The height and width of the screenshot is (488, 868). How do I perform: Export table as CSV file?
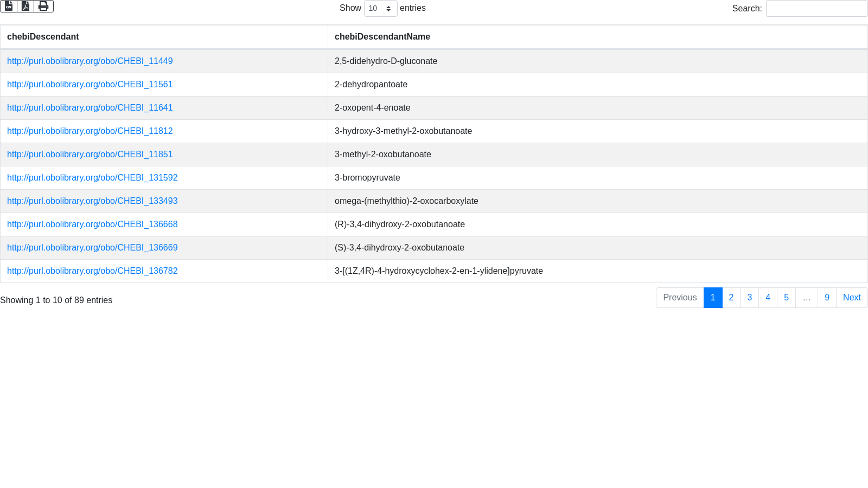(x=9, y=6)
